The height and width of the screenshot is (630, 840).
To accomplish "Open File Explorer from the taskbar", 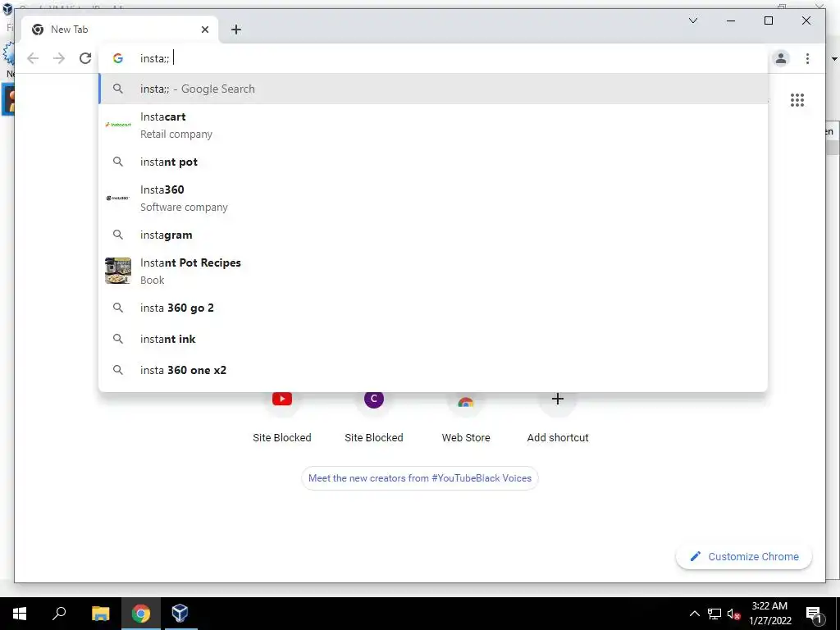I will pos(100,614).
